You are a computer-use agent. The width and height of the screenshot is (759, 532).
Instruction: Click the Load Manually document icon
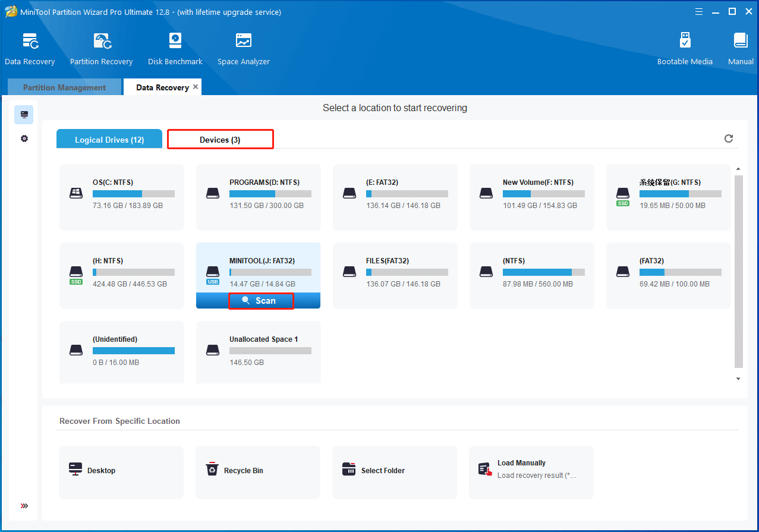tap(486, 470)
